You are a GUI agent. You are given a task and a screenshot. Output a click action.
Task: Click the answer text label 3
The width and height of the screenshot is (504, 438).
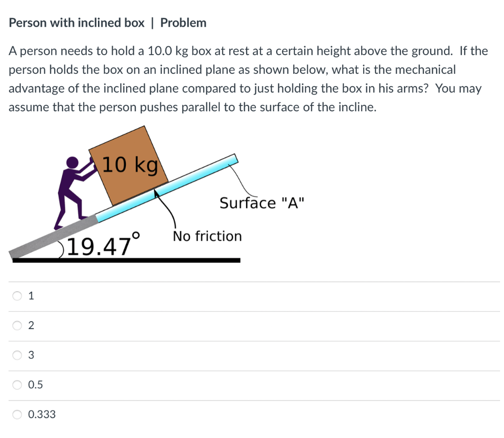point(31,355)
